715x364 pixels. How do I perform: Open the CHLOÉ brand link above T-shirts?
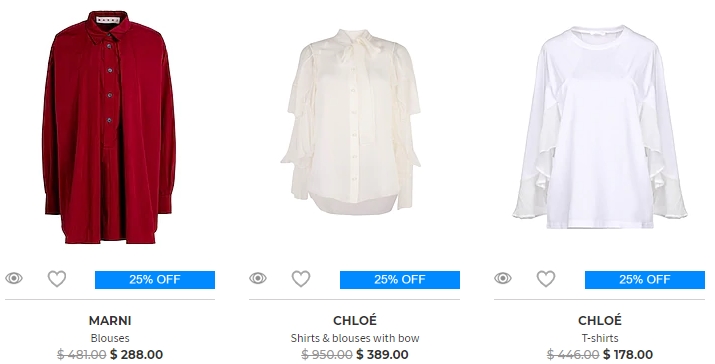click(600, 321)
